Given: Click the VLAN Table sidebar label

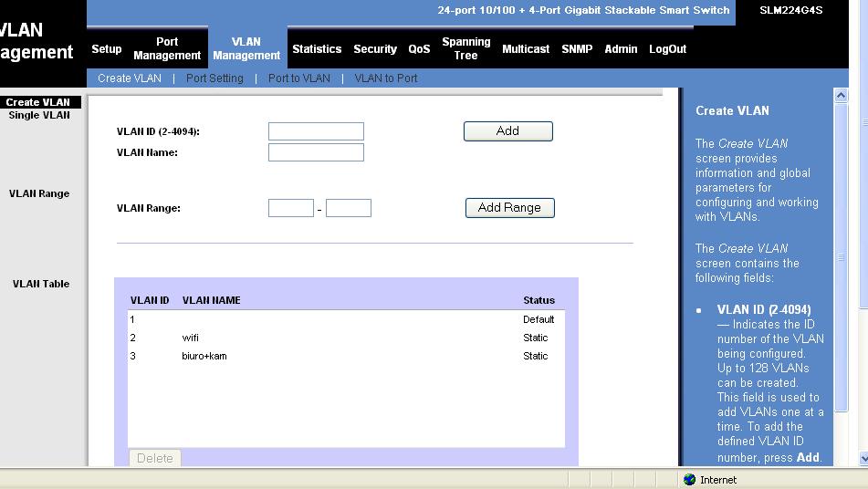Looking at the screenshot, I should point(41,284).
